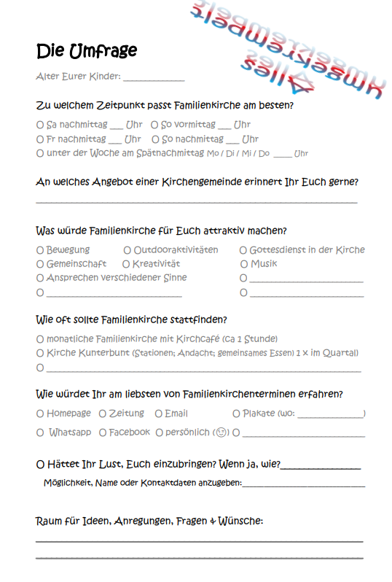This screenshot has height=582, width=392.
Task: Select the Sa nachmittag option circle
Action: click(40, 125)
